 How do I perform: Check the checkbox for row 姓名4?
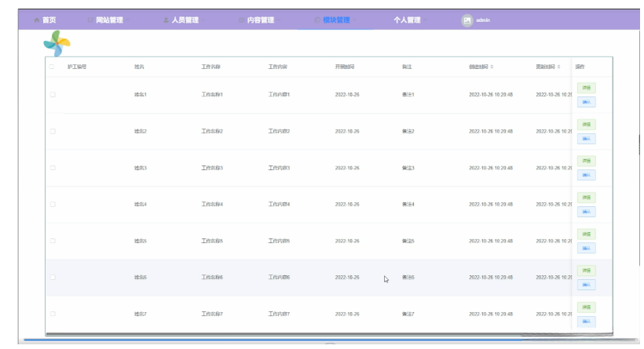tap(53, 204)
